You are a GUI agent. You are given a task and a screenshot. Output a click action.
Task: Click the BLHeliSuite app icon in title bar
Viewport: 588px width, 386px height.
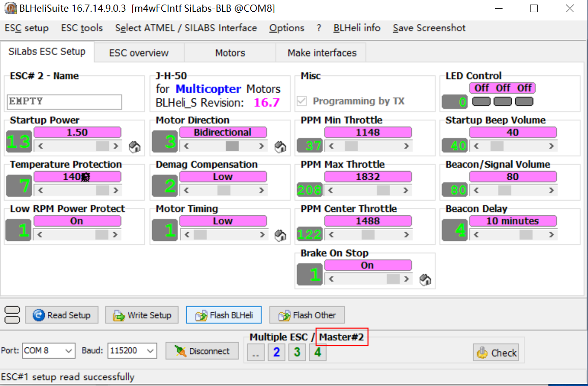pyautogui.click(x=10, y=8)
